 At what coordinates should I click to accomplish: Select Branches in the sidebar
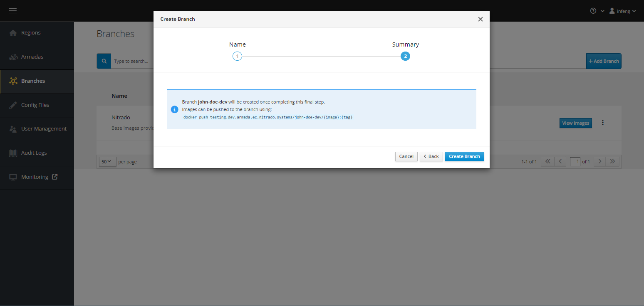pos(37,81)
